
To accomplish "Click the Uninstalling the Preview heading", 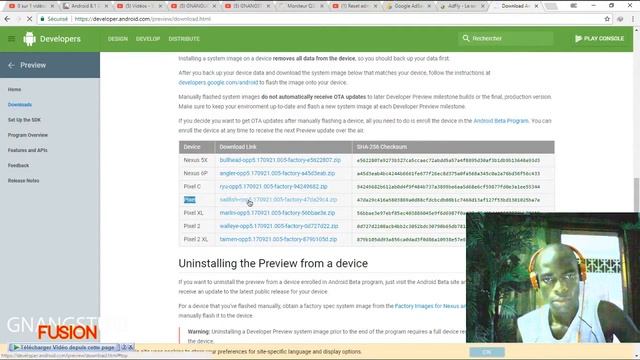I will point(273,263).
